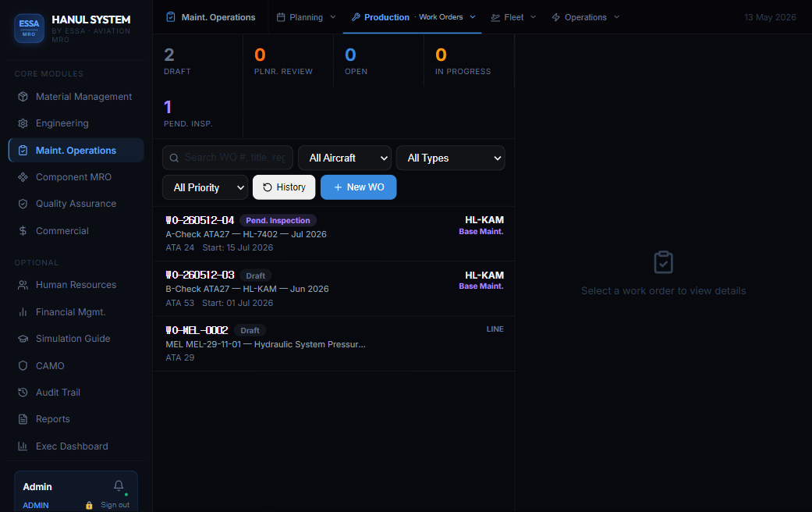Open work order WO-260512-04
Viewport: 812px width, 512px height.
pyautogui.click(x=334, y=233)
